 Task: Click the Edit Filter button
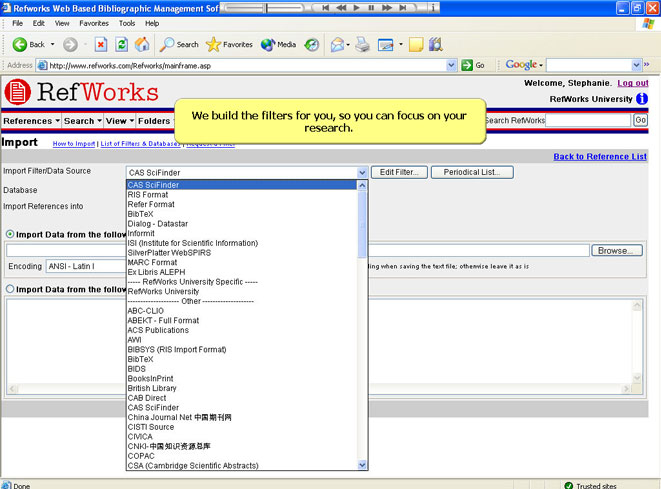[x=399, y=172]
